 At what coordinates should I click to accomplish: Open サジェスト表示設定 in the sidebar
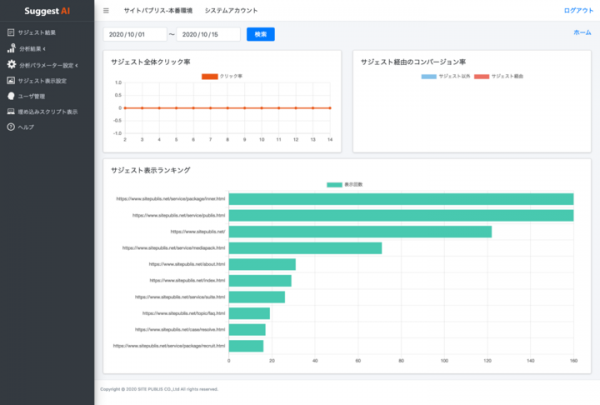tap(42, 81)
